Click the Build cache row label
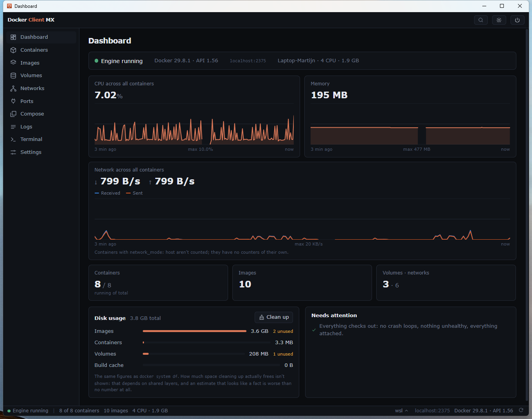Viewport: 532px width, 419px height. tap(109, 365)
